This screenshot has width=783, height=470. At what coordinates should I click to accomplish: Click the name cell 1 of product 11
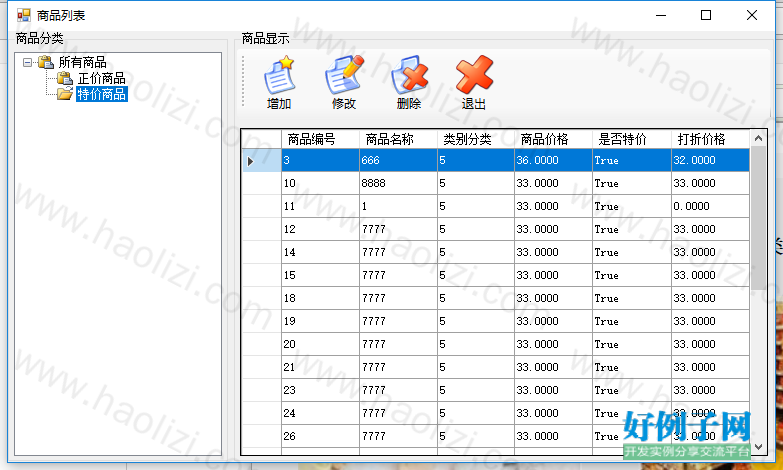tap(398, 206)
